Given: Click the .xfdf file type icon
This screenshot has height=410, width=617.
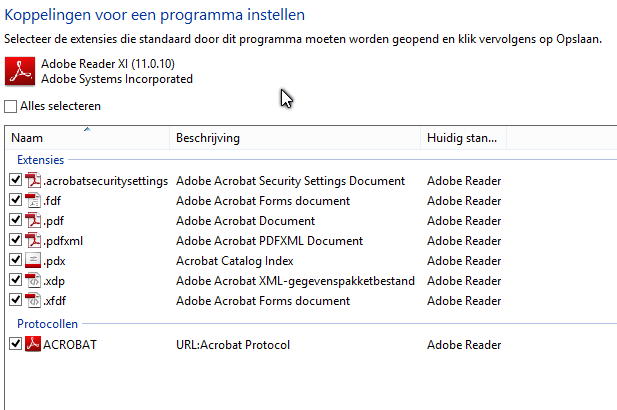Looking at the screenshot, I should click(x=33, y=301).
